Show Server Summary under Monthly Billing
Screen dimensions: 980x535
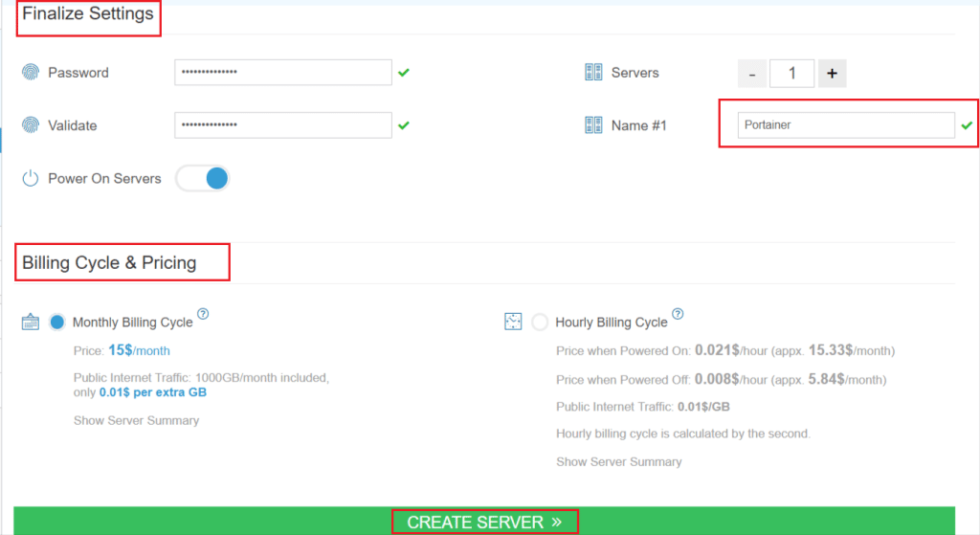pos(136,420)
